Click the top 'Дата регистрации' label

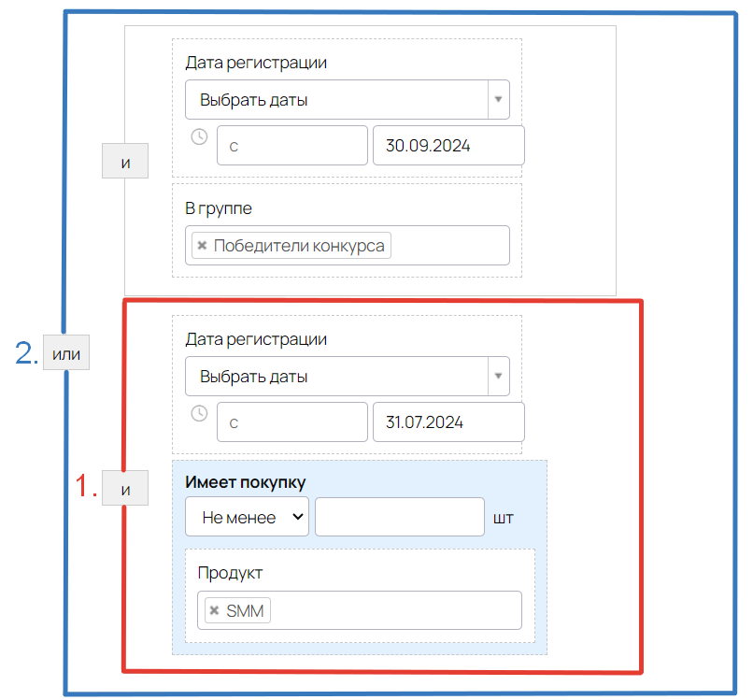[x=256, y=63]
